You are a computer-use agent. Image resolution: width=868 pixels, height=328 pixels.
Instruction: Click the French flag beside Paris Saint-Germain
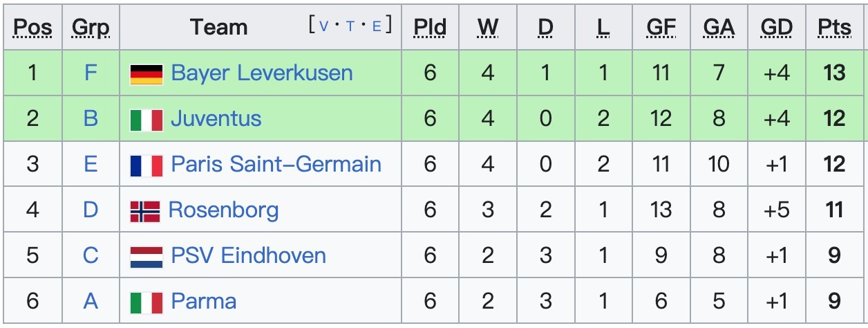147,165
